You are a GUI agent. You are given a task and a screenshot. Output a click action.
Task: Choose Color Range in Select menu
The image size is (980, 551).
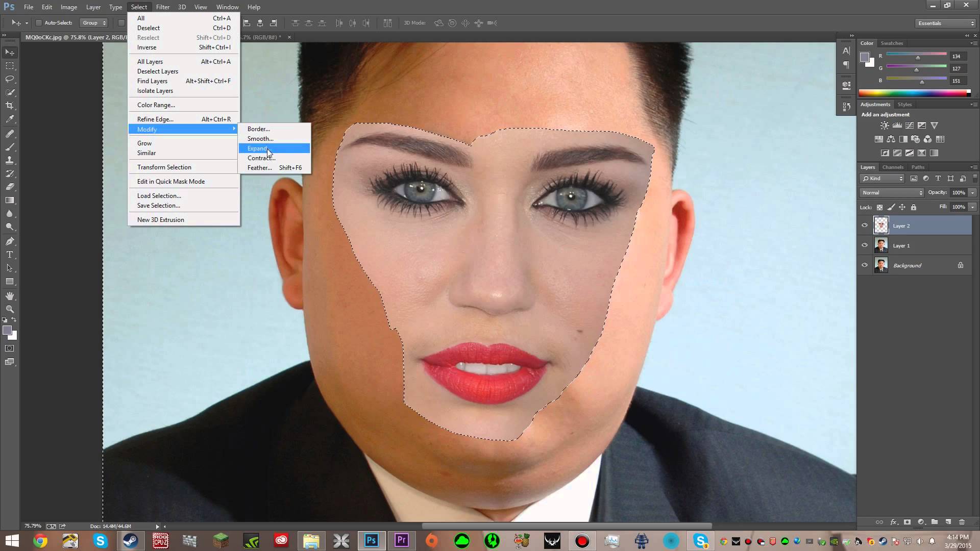(x=184, y=105)
